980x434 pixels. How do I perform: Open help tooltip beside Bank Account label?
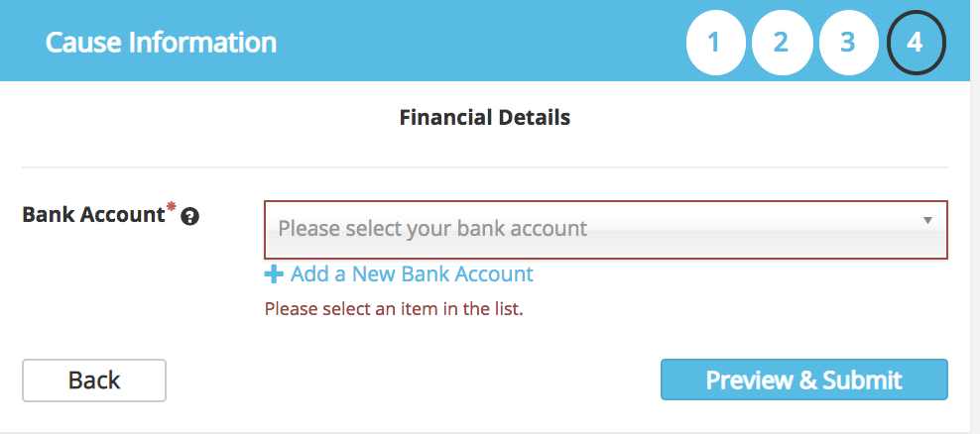(x=190, y=217)
